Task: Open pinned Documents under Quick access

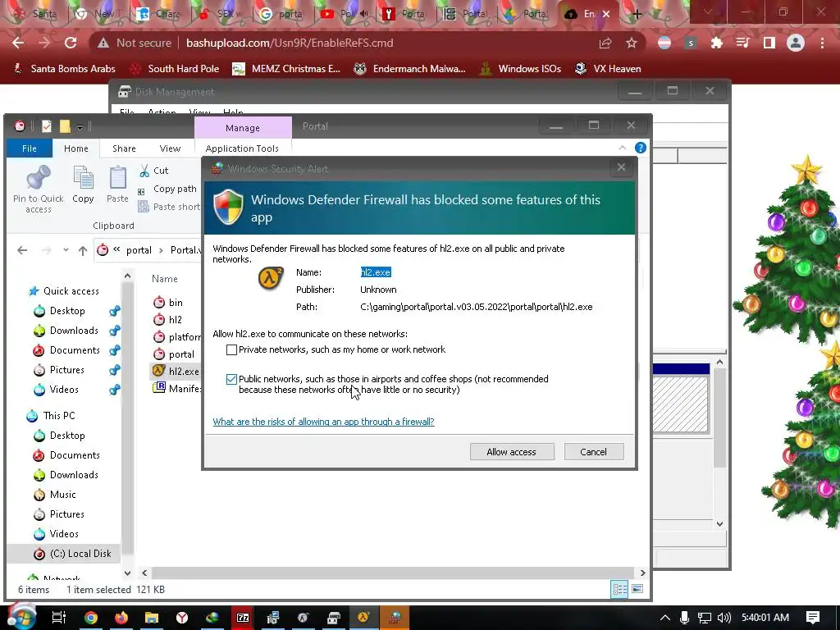Action: (75, 350)
